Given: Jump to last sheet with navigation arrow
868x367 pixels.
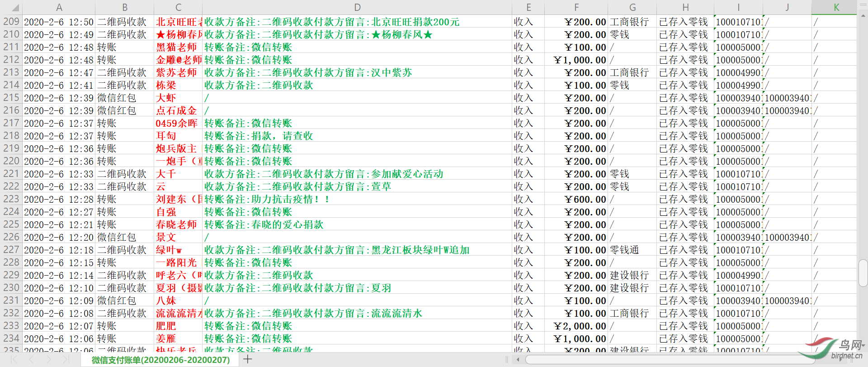Looking at the screenshot, I should (x=66, y=359).
